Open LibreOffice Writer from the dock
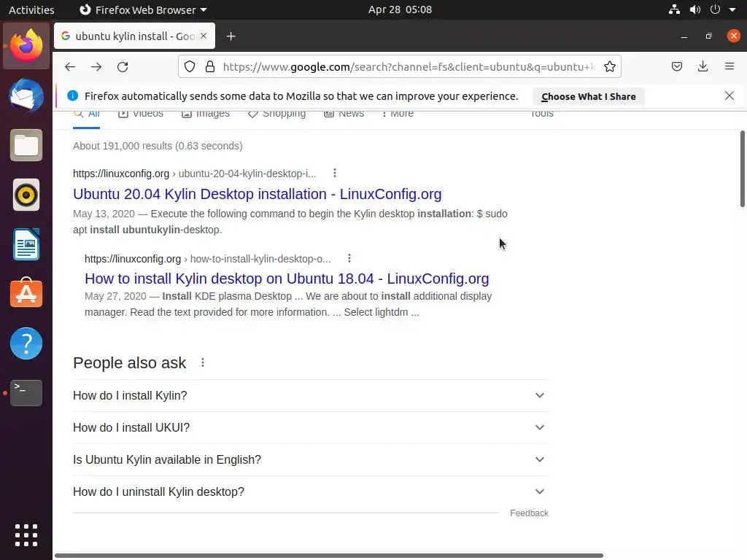 [26, 244]
